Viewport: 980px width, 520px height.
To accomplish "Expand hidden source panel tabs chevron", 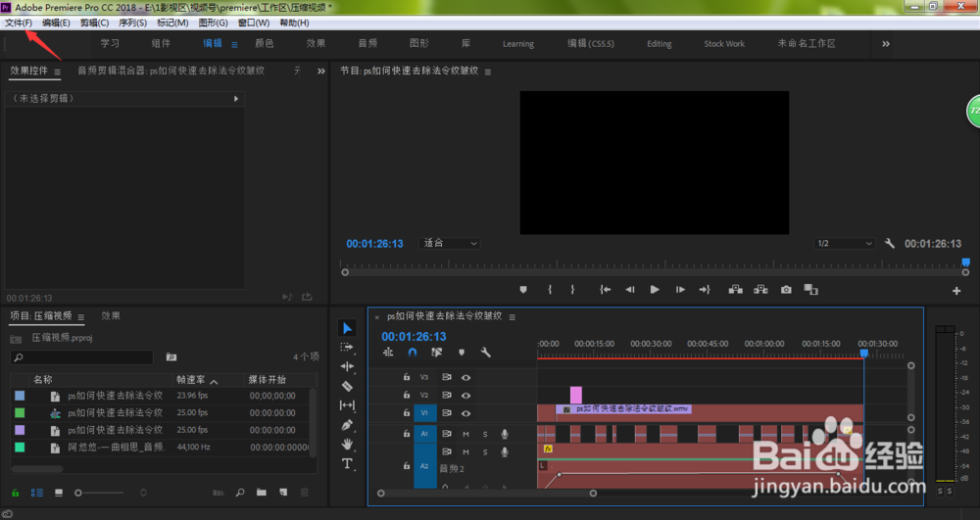I will 320,71.
